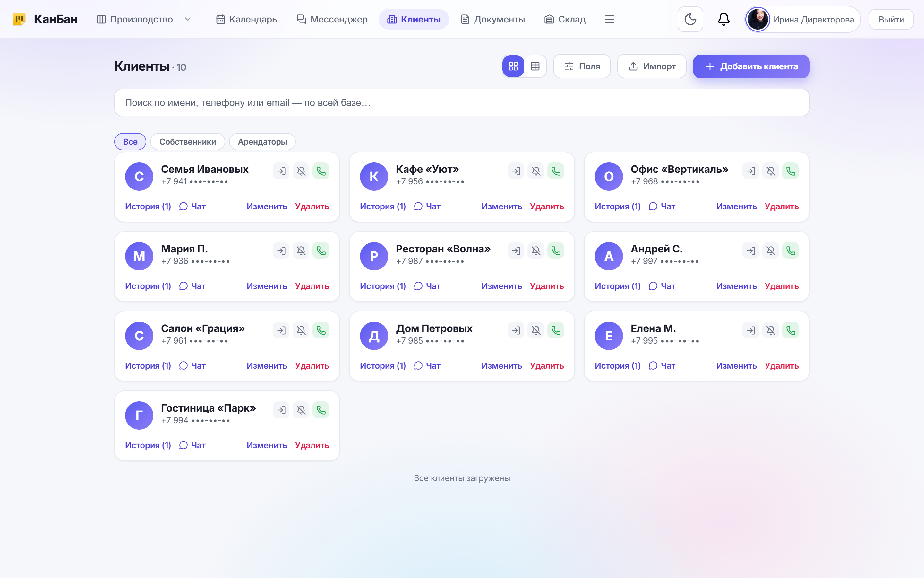
Task: Open Документы section
Action: click(492, 19)
